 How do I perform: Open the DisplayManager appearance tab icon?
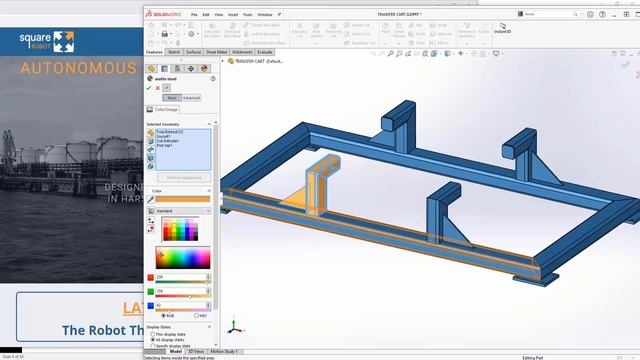click(x=204, y=69)
